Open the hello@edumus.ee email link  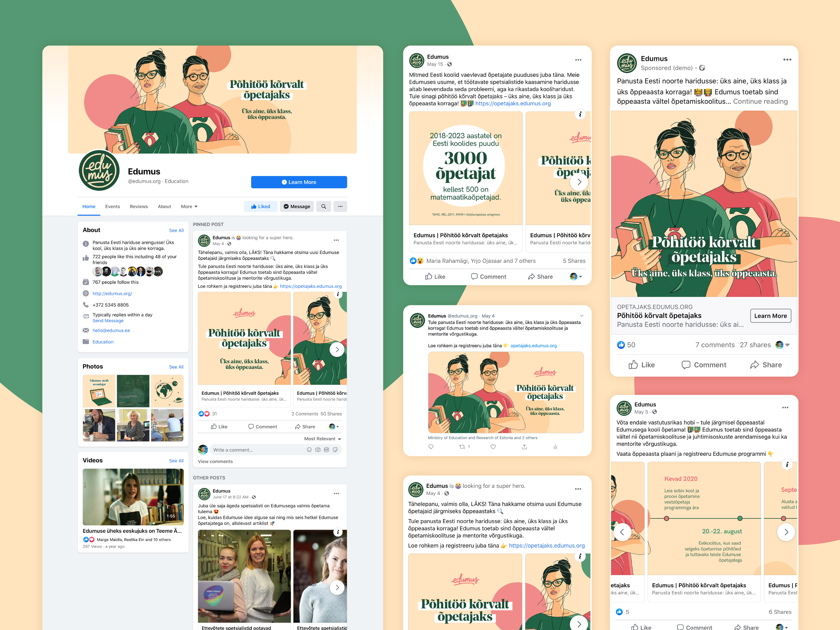[111, 330]
